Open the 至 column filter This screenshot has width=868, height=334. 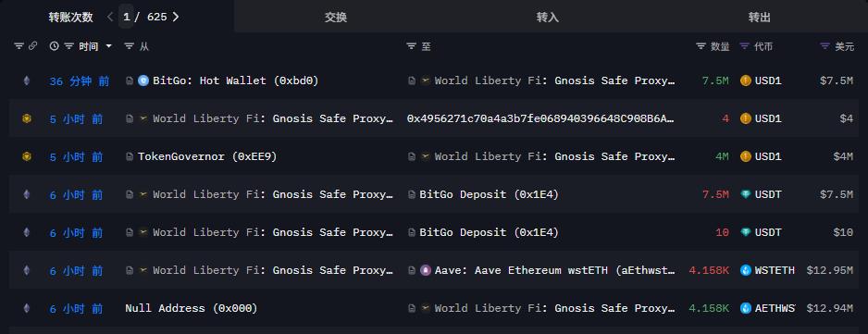(411, 46)
